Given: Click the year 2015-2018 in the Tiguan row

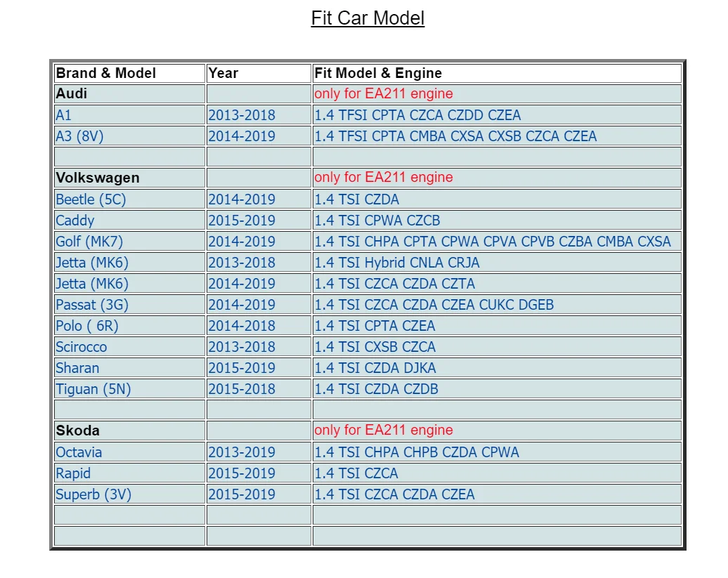Looking at the screenshot, I should [x=259, y=389].
